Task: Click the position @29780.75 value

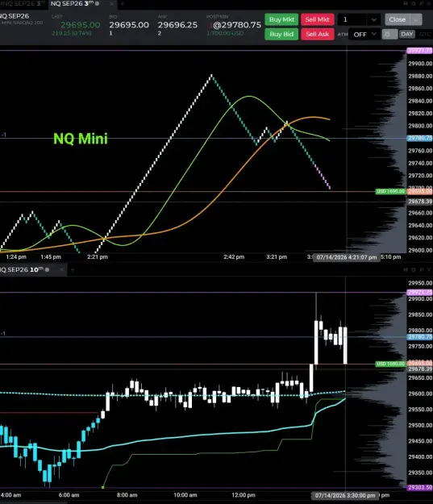Action: pyautogui.click(x=237, y=25)
